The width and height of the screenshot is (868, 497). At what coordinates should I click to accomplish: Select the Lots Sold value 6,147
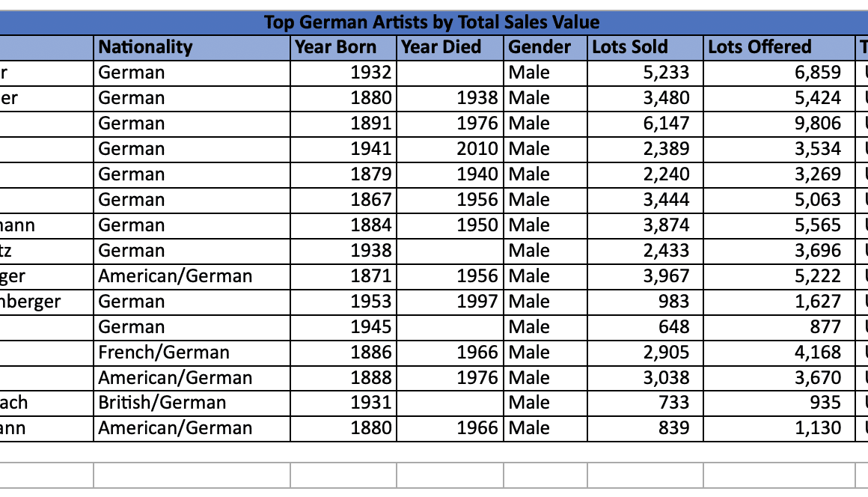pos(645,124)
